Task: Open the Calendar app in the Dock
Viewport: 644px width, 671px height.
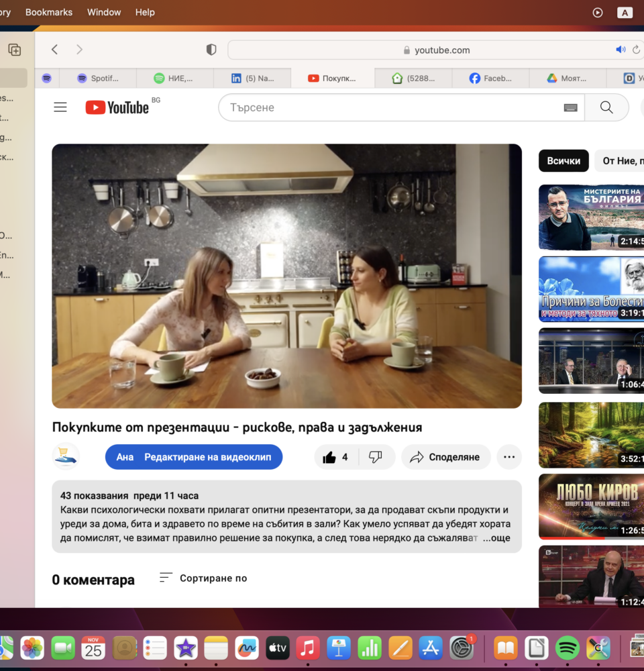Action: tap(93, 648)
